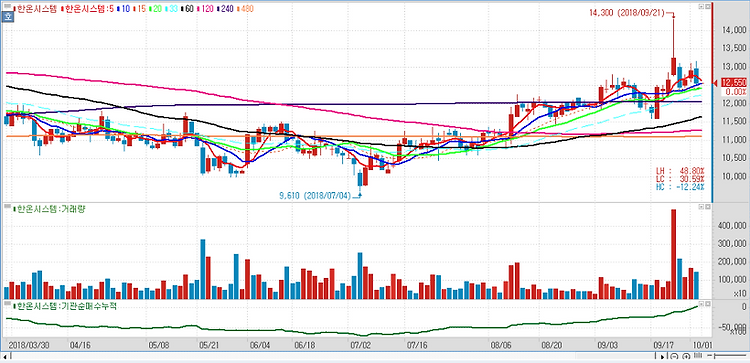
Task: Select the 15-day moving average legend
Action: pos(140,8)
